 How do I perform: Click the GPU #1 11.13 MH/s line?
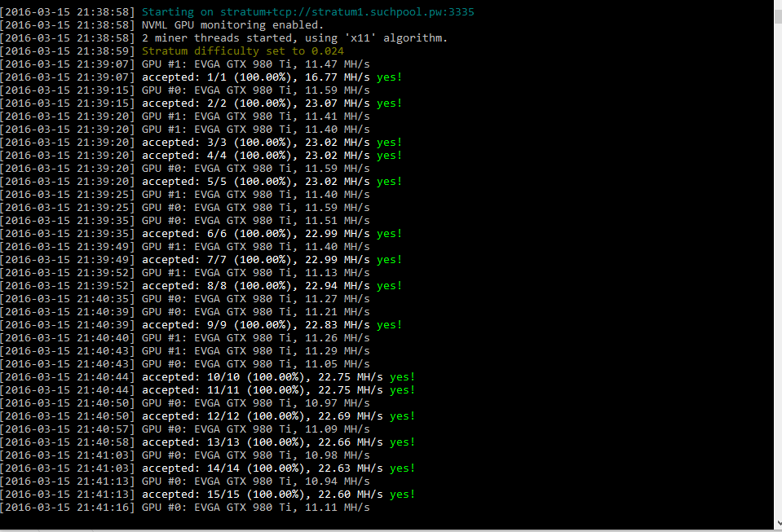[185, 272]
